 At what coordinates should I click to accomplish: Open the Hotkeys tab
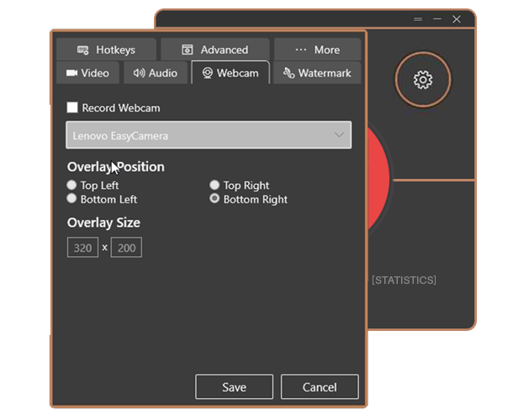point(106,50)
